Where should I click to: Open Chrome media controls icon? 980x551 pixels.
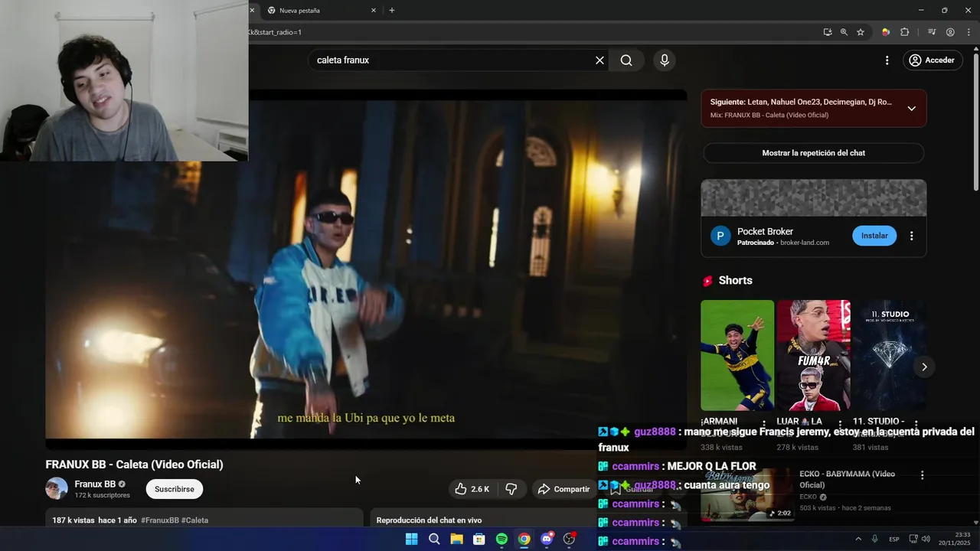pyautogui.click(x=932, y=32)
